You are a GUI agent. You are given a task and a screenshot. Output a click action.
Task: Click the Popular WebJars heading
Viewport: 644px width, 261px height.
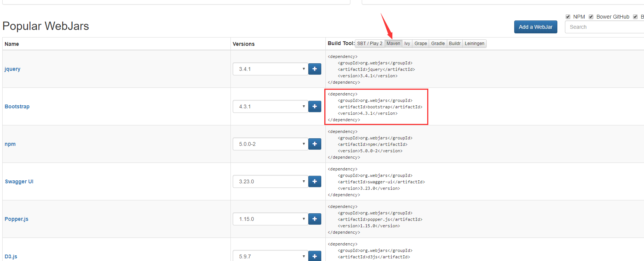(46, 26)
